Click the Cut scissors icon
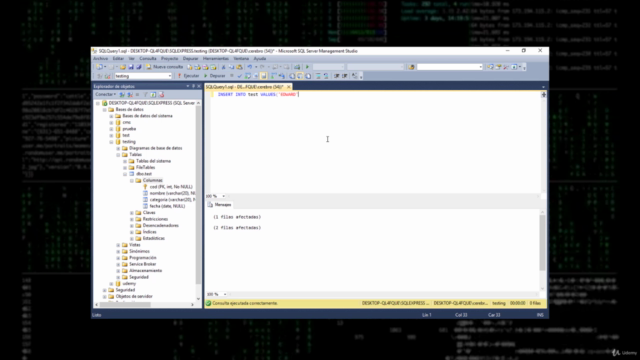This screenshot has width=640, height=360. point(223,67)
